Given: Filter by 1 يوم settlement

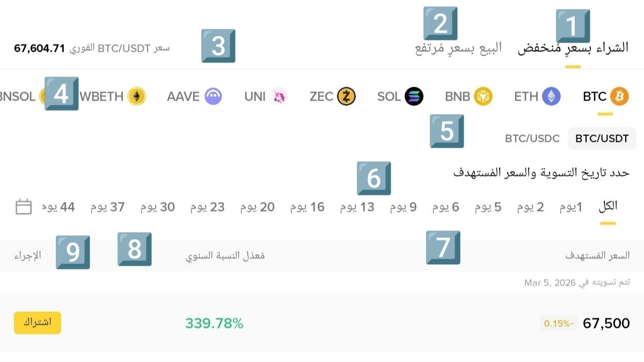Looking at the screenshot, I should 570,207.
